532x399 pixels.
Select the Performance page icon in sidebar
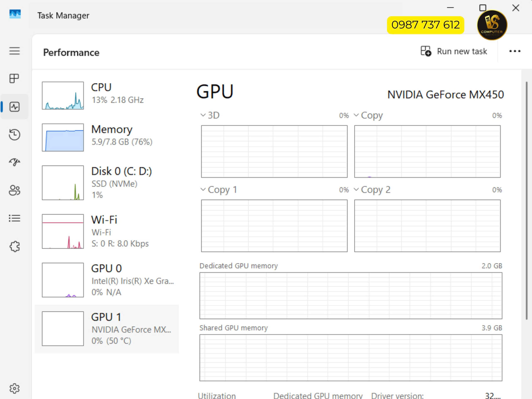coord(14,107)
